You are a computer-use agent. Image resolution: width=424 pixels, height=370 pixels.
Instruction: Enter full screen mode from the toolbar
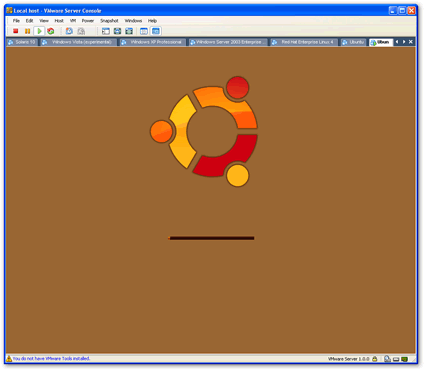point(117,31)
